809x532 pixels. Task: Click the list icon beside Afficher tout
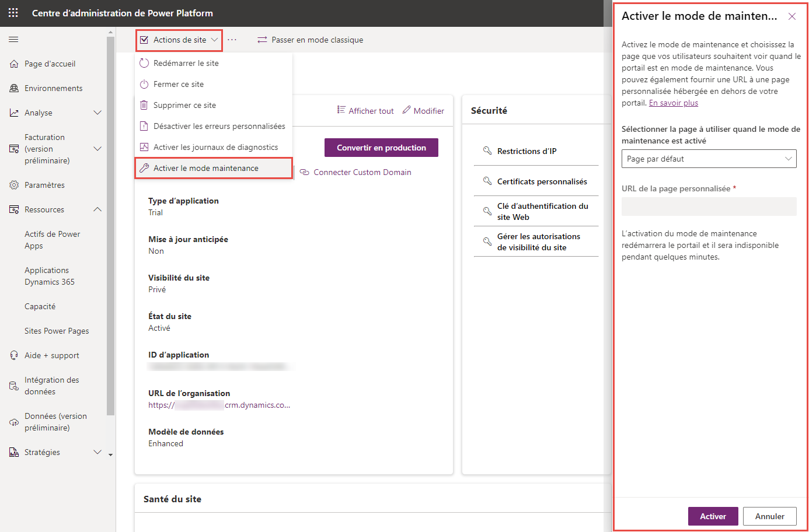341,110
